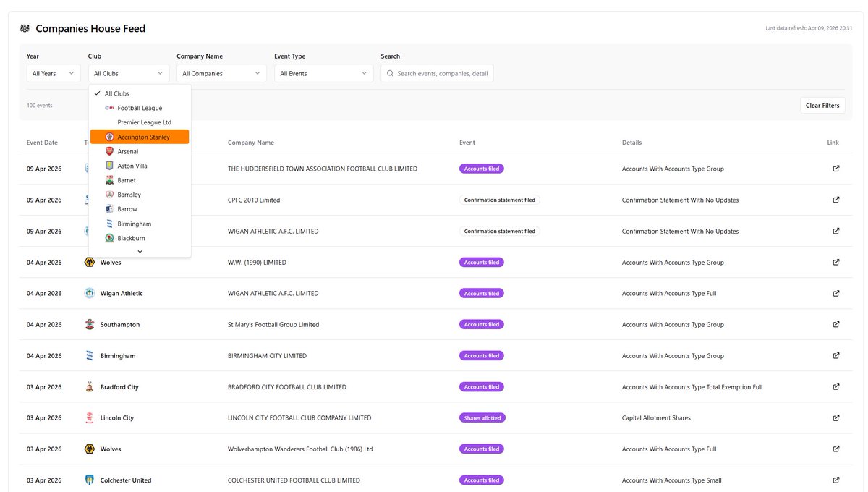The height and width of the screenshot is (492, 868).
Task: Pick Aston Villa in the dropdown
Action: point(140,166)
